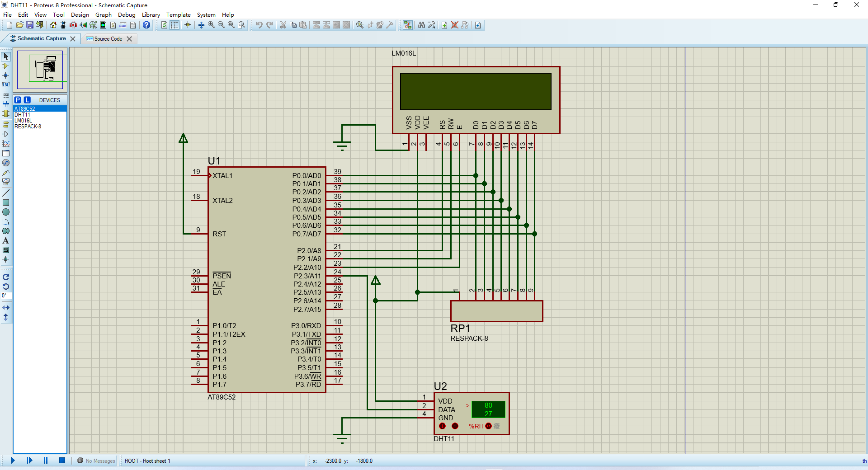
Task: Redraw the display with the refresh icon
Action: (164, 25)
